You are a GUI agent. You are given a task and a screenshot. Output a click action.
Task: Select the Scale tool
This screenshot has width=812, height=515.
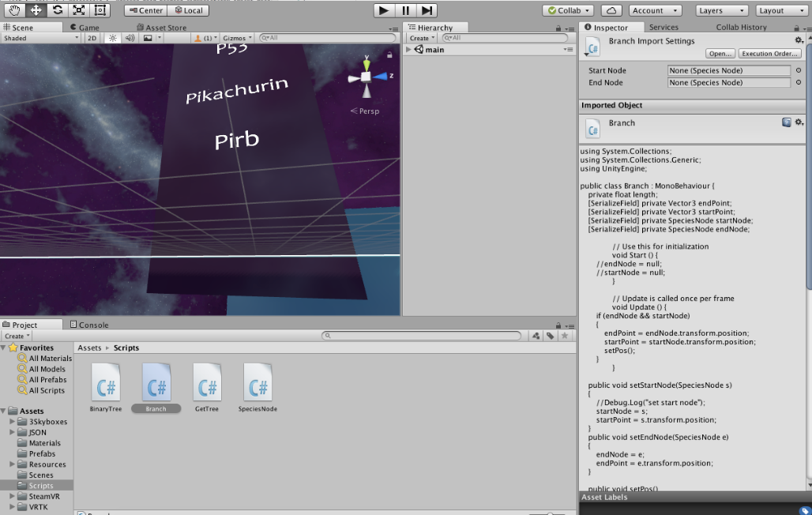[x=79, y=9]
